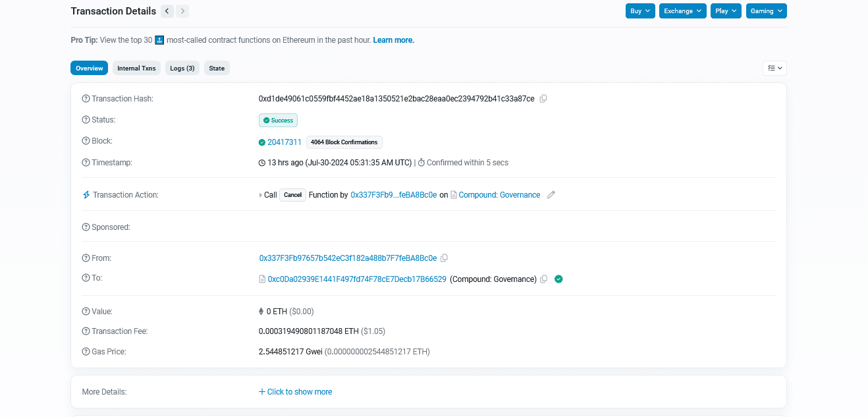Open the Buy dropdown
This screenshot has width=868, height=417.
(641, 11)
